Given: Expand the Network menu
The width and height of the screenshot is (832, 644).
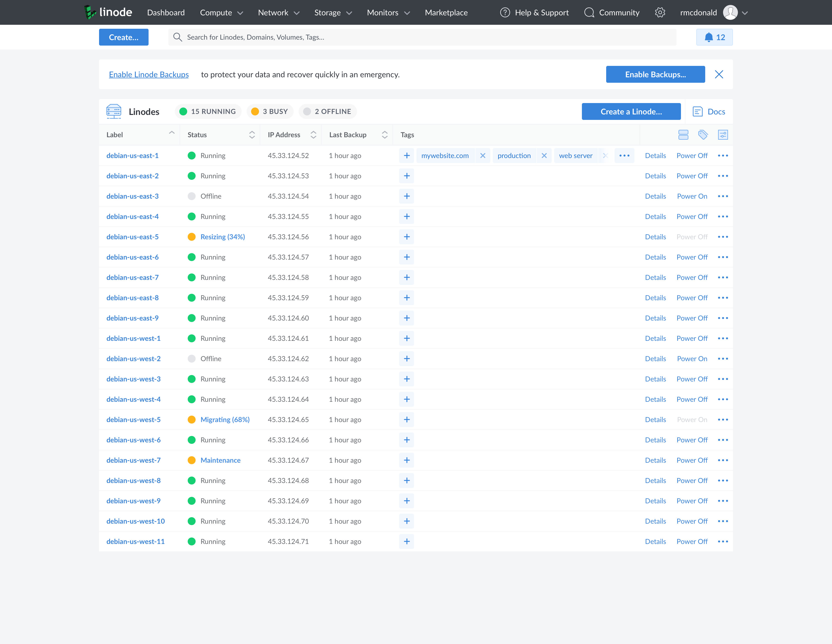Looking at the screenshot, I should coord(279,13).
